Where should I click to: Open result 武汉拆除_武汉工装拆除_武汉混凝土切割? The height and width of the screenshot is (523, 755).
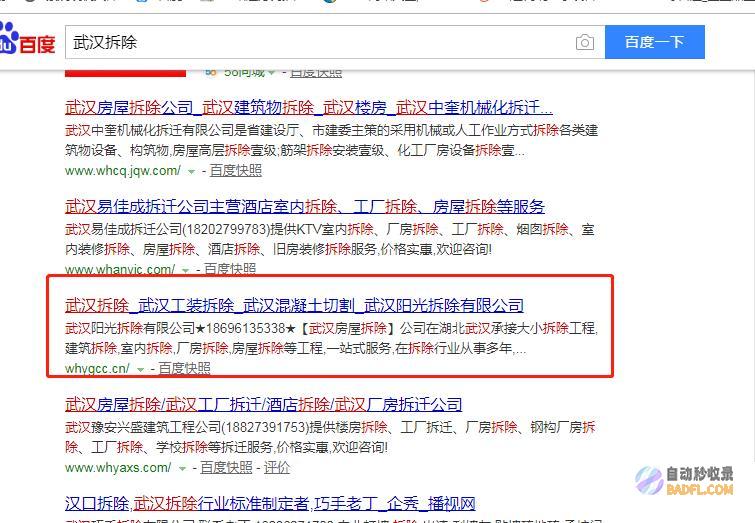[294, 305]
